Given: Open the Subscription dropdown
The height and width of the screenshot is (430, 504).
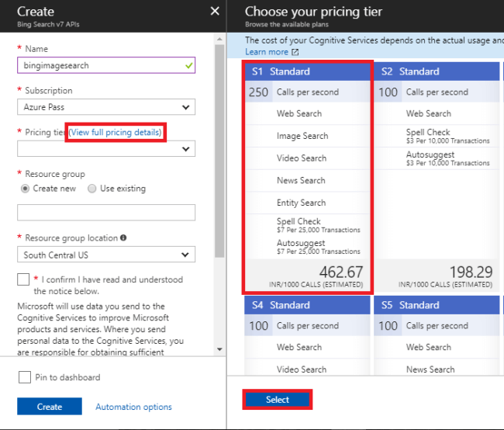Looking at the screenshot, I should coord(105,106).
